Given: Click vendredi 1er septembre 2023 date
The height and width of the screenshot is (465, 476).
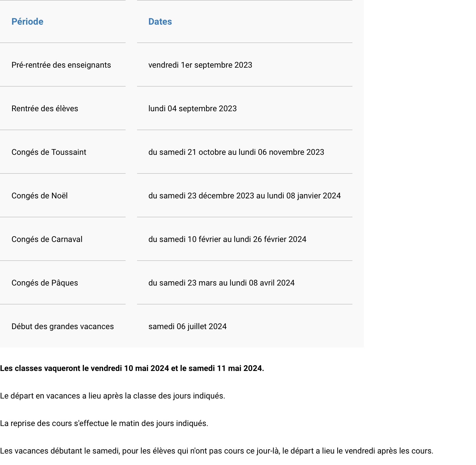Looking at the screenshot, I should point(200,65).
